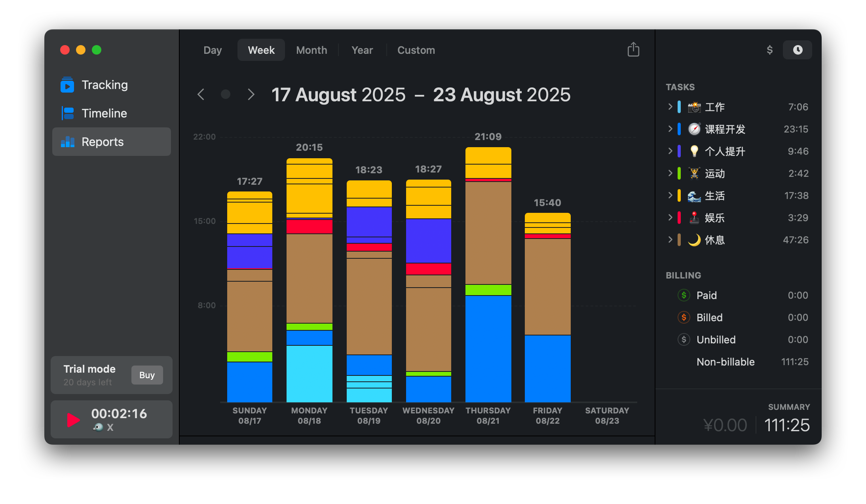Click the Buy button
The height and width of the screenshot is (504, 866).
coord(147,375)
